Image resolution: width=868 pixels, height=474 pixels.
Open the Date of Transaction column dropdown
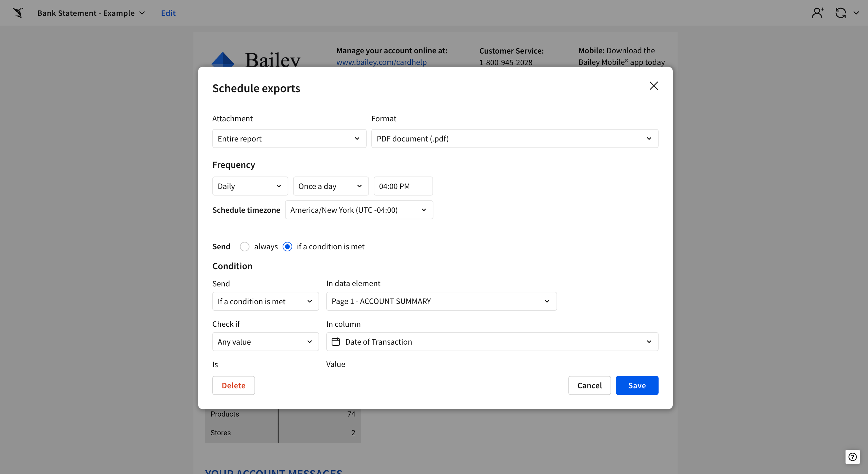tap(492, 342)
